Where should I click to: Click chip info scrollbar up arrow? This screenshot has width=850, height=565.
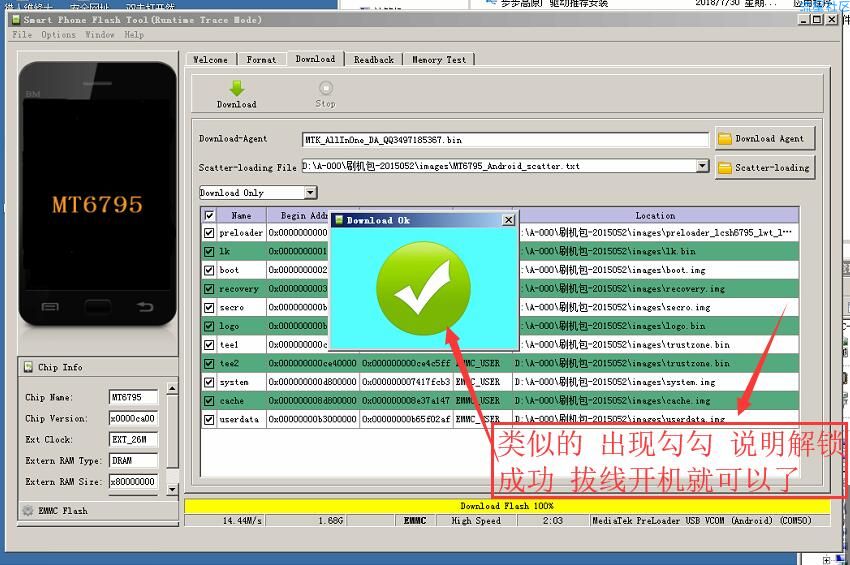coord(172,388)
